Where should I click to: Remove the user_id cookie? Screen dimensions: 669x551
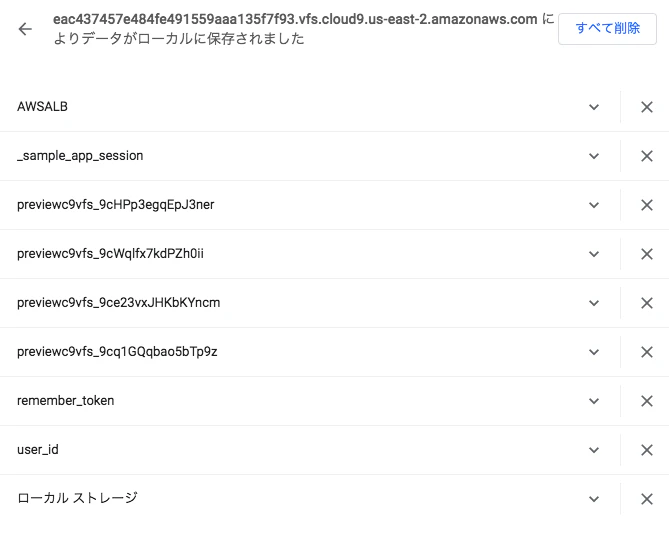pyautogui.click(x=647, y=450)
